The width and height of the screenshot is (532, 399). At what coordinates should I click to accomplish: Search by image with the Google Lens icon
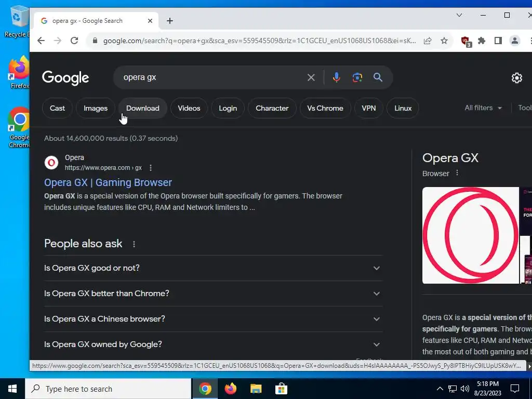point(357,77)
